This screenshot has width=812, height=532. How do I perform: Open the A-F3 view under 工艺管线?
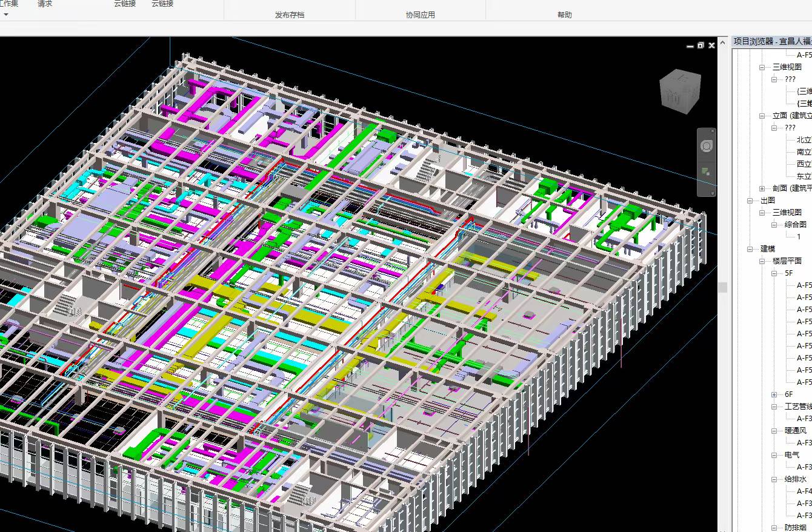click(804, 419)
